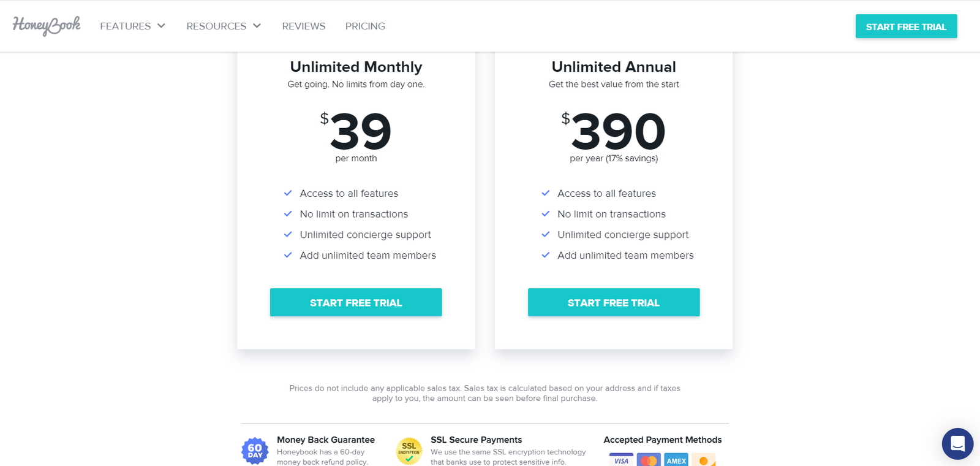Screen dimensions: 980x466
Task: Click the 60 Day money back badge
Action: (x=255, y=451)
